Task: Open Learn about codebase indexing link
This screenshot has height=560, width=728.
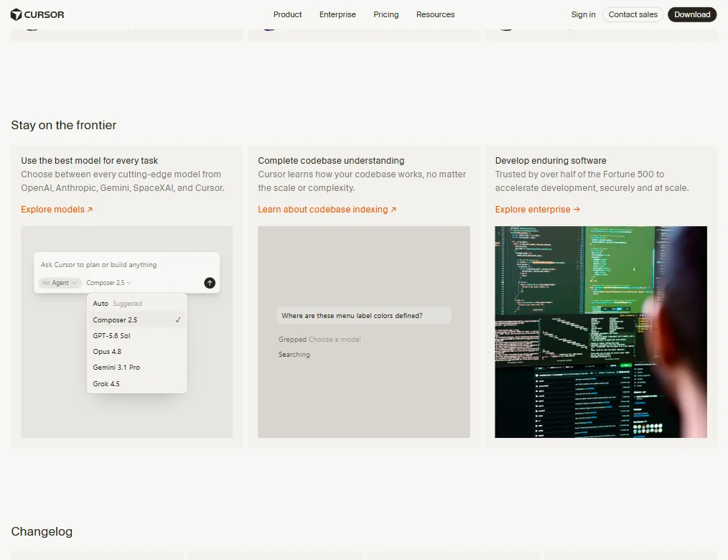Action: click(327, 210)
